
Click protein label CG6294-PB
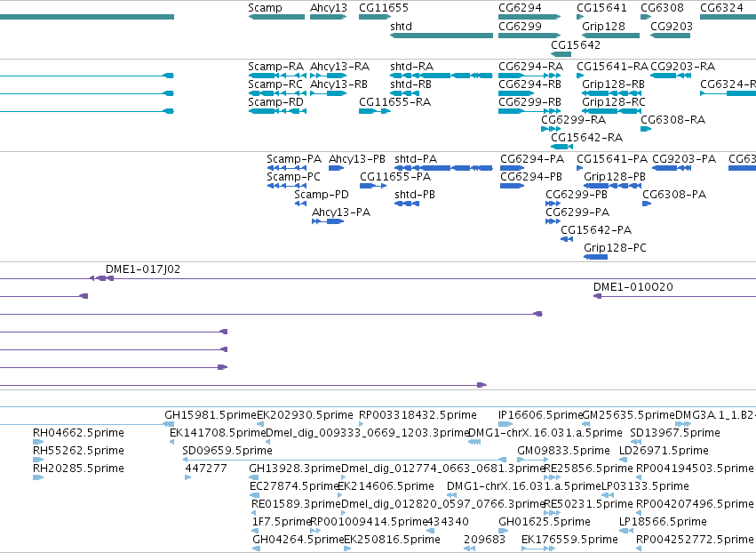tap(531, 177)
